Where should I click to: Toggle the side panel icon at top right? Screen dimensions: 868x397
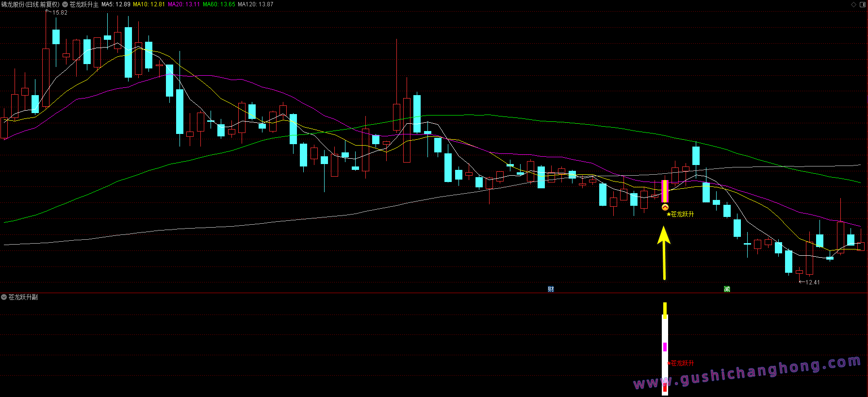click(862, 4)
